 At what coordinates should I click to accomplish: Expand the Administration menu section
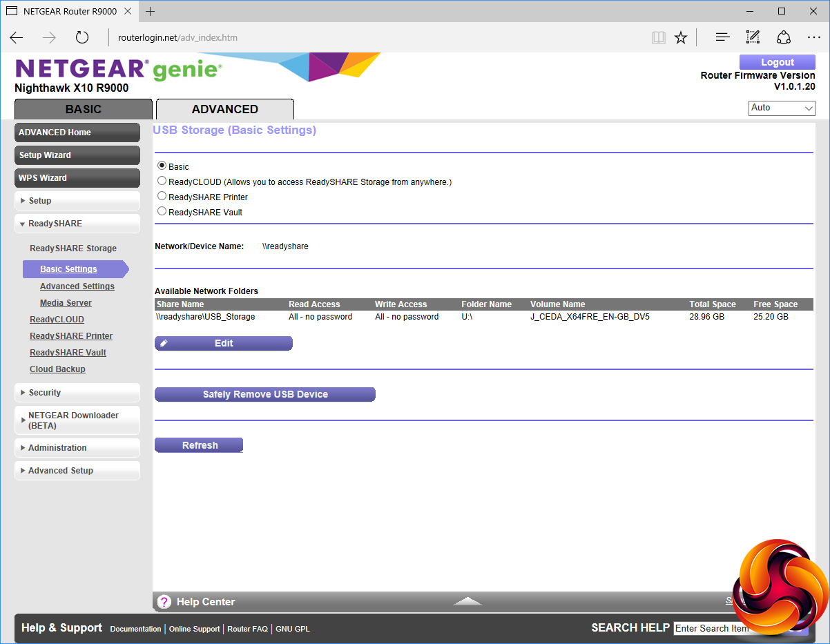click(x=77, y=448)
